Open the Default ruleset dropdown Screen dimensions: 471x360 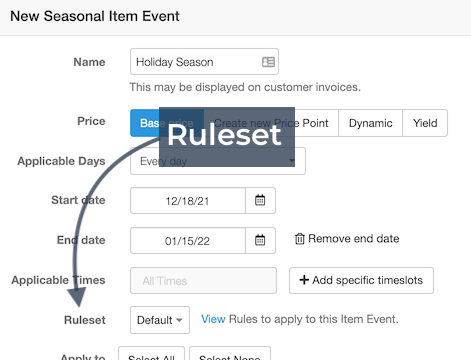pyautogui.click(x=160, y=320)
